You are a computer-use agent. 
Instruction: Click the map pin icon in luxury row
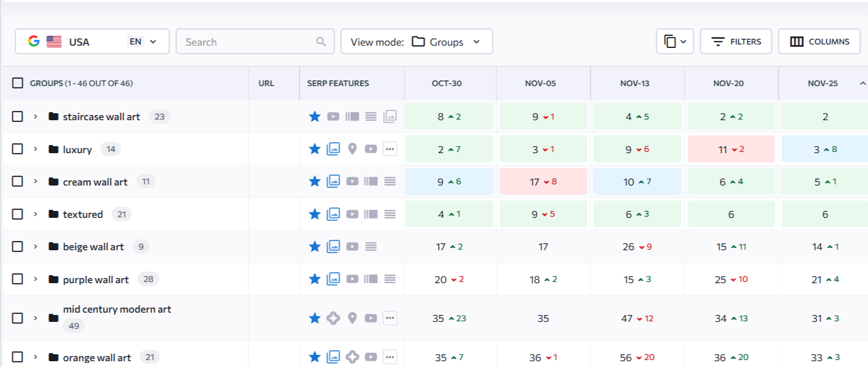[x=352, y=149]
